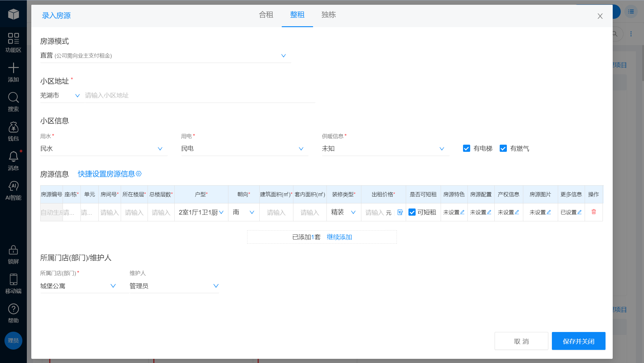
Task: Click the 保存并关闭 button
Action: [x=578, y=341]
